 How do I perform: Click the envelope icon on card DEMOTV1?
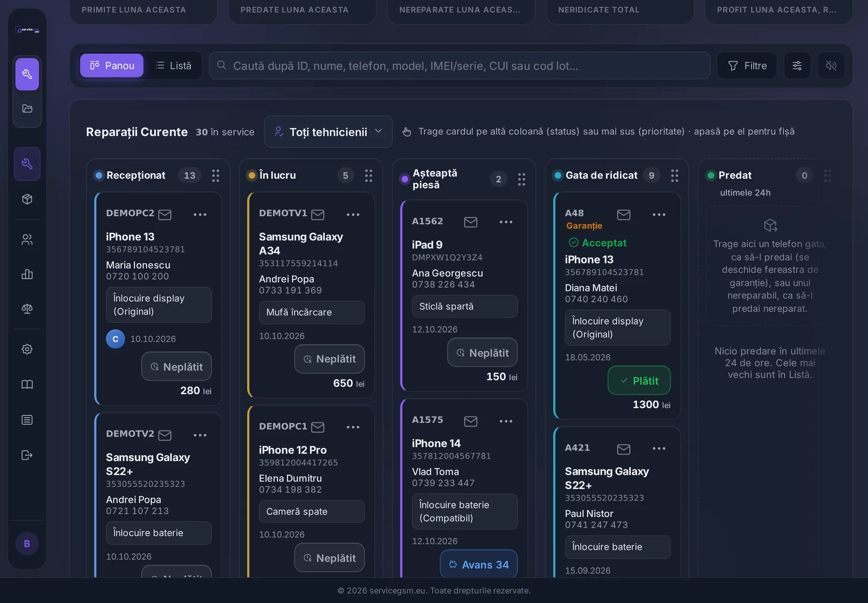click(317, 214)
